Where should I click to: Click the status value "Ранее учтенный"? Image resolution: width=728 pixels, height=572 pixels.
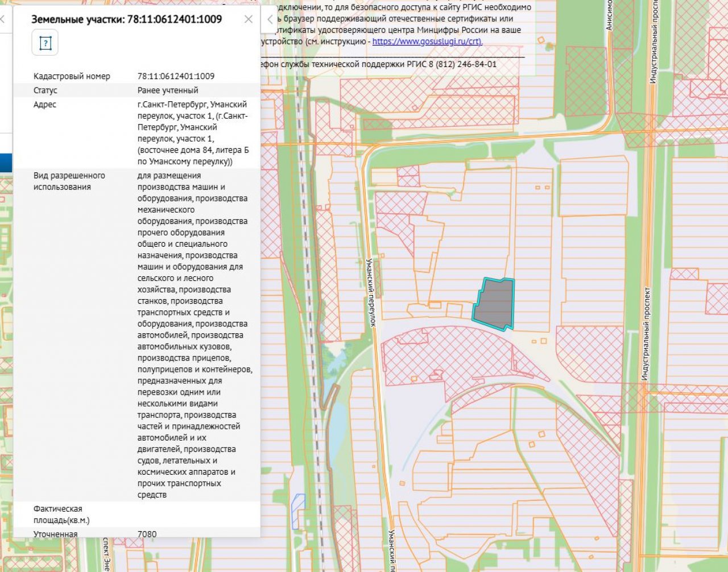click(x=168, y=90)
